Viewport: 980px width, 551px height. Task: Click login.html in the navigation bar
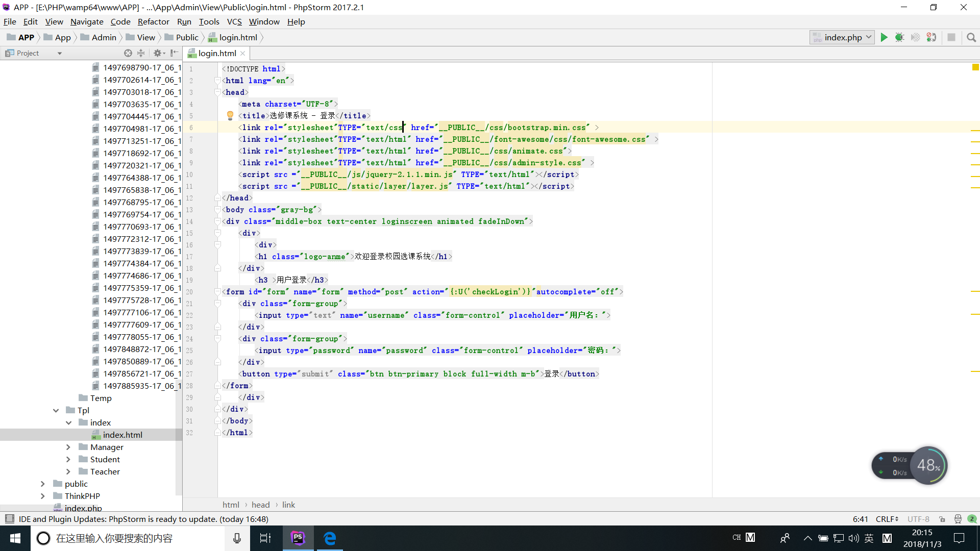(233, 37)
